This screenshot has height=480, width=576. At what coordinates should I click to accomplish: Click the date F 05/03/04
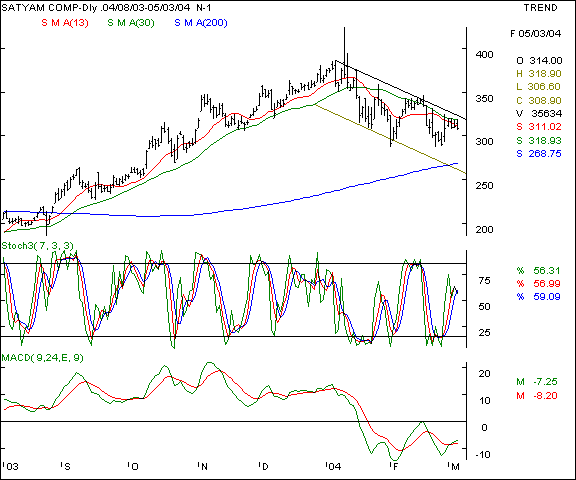coord(536,34)
